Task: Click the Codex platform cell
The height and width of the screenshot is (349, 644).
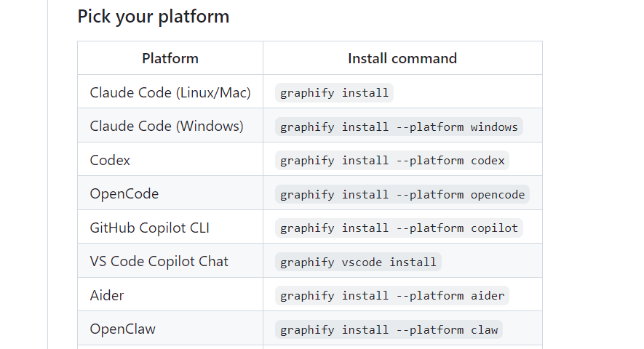Action: [x=170, y=160]
